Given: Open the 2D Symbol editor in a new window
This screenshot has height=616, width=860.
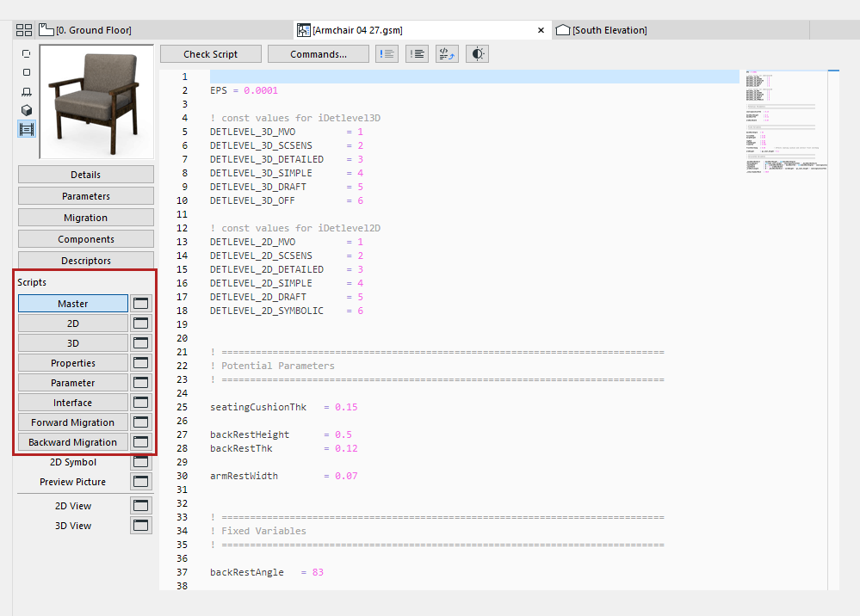Looking at the screenshot, I should (x=140, y=461).
